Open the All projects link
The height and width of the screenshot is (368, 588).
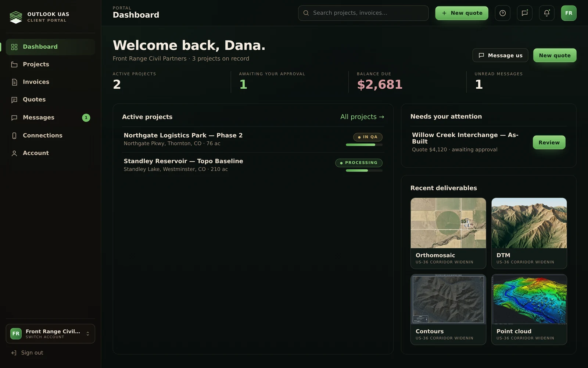pyautogui.click(x=362, y=117)
